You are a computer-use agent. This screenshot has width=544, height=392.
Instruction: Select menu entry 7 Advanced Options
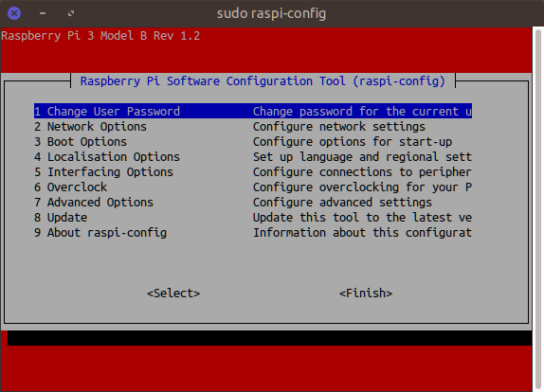(x=253, y=203)
